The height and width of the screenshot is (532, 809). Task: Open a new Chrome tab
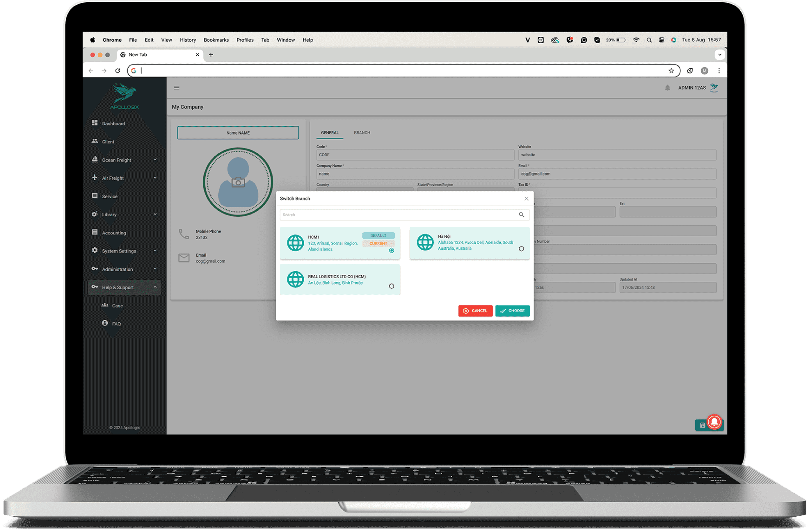point(211,55)
